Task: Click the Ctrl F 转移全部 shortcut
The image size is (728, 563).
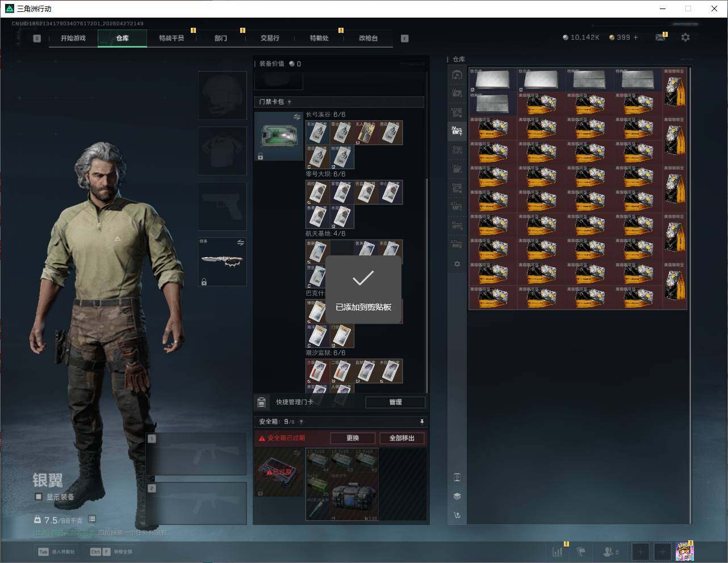Action: tap(111, 552)
